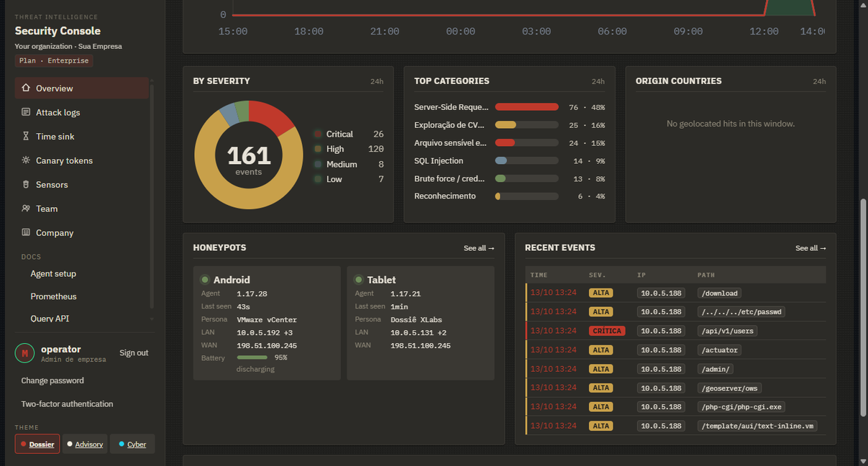Open the Query API docs entry
Image resolution: width=868 pixels, height=466 pixels.
click(50, 319)
